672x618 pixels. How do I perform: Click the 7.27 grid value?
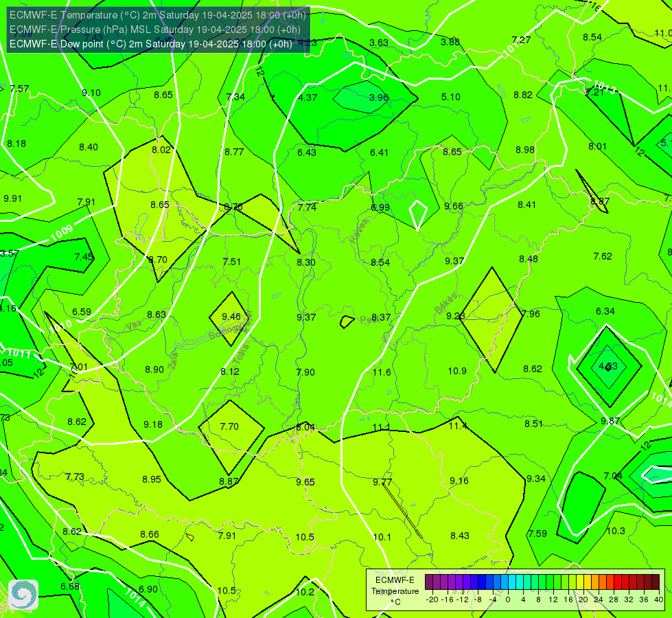click(x=521, y=40)
